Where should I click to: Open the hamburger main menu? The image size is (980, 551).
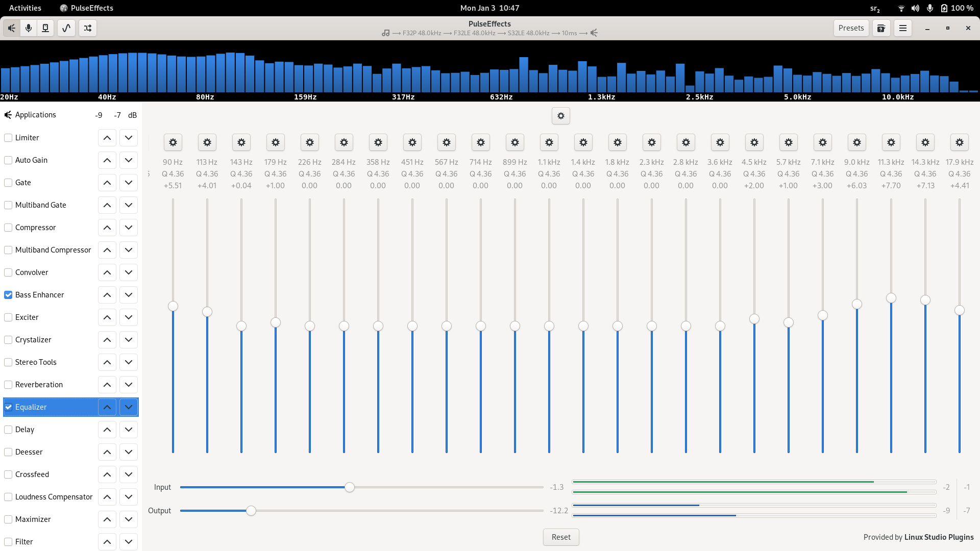pyautogui.click(x=902, y=28)
